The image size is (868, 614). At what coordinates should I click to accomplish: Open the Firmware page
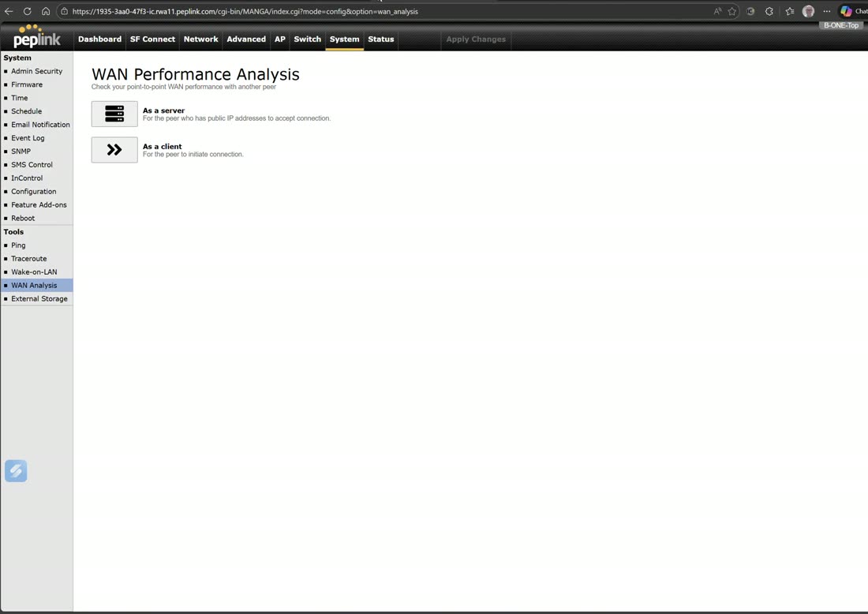36,84
